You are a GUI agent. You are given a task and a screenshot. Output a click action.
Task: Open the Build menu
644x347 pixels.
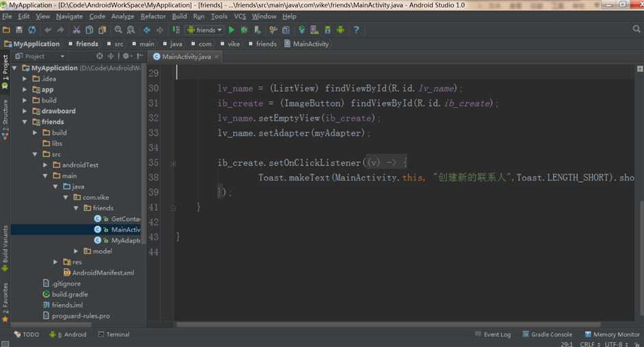[x=179, y=16]
